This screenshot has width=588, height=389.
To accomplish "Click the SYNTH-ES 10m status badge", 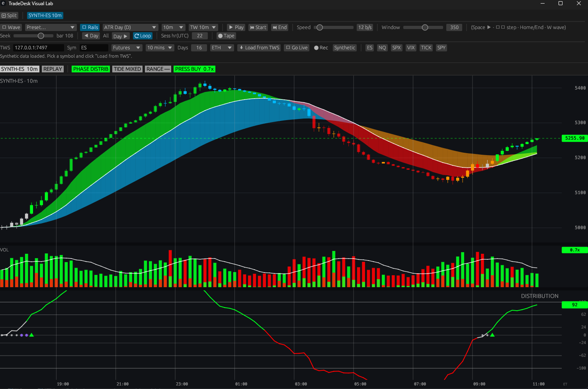I will click(x=20, y=69).
